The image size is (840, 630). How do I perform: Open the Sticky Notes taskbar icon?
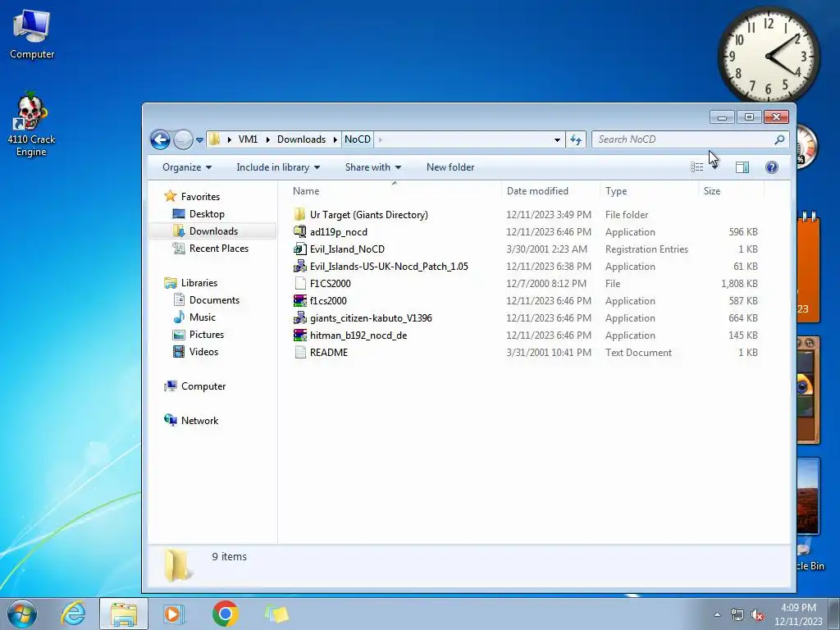(x=276, y=614)
